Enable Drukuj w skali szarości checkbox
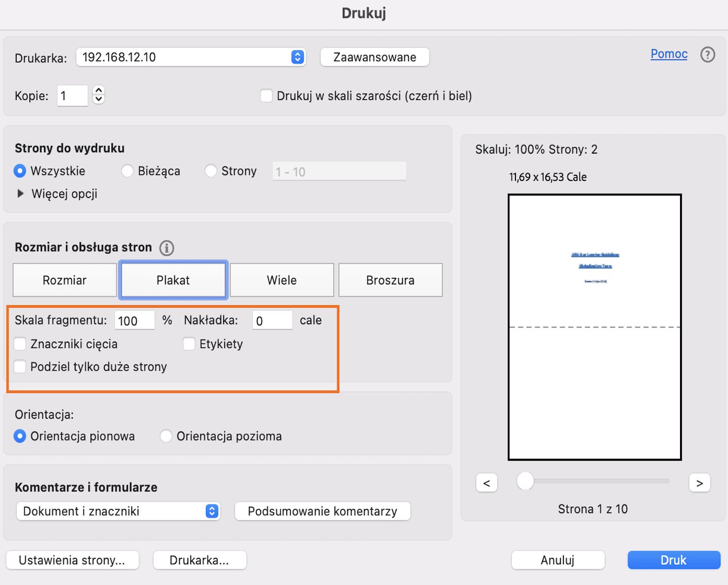The height and width of the screenshot is (585, 728). coord(266,96)
